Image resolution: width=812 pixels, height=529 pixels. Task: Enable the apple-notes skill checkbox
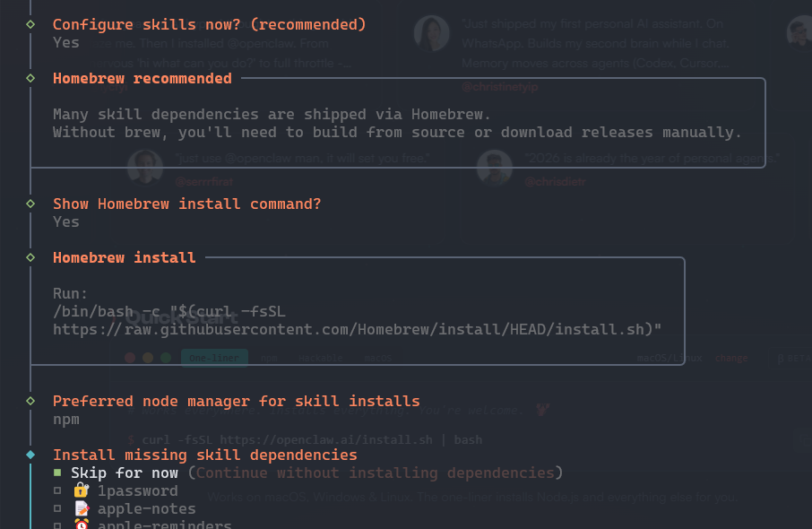coord(57,508)
